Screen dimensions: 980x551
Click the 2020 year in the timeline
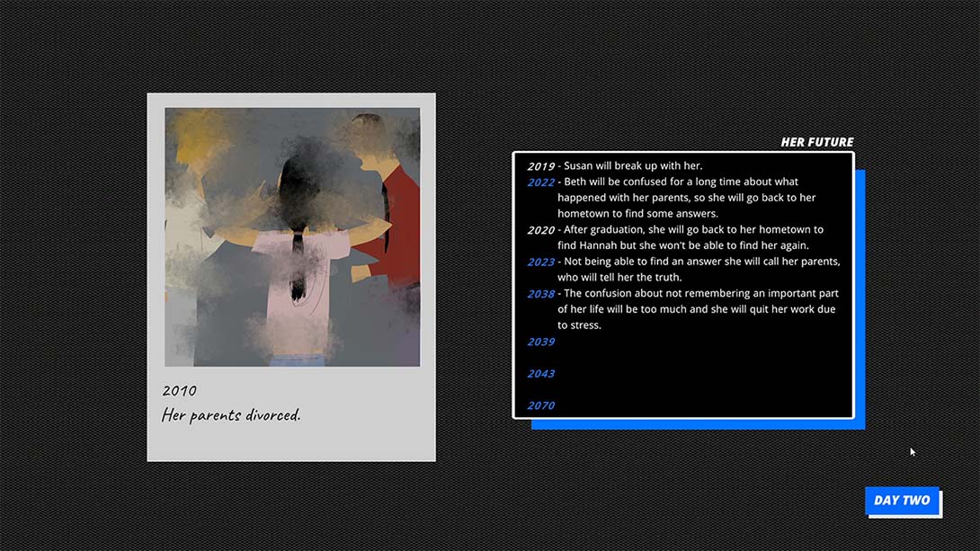[x=540, y=230]
